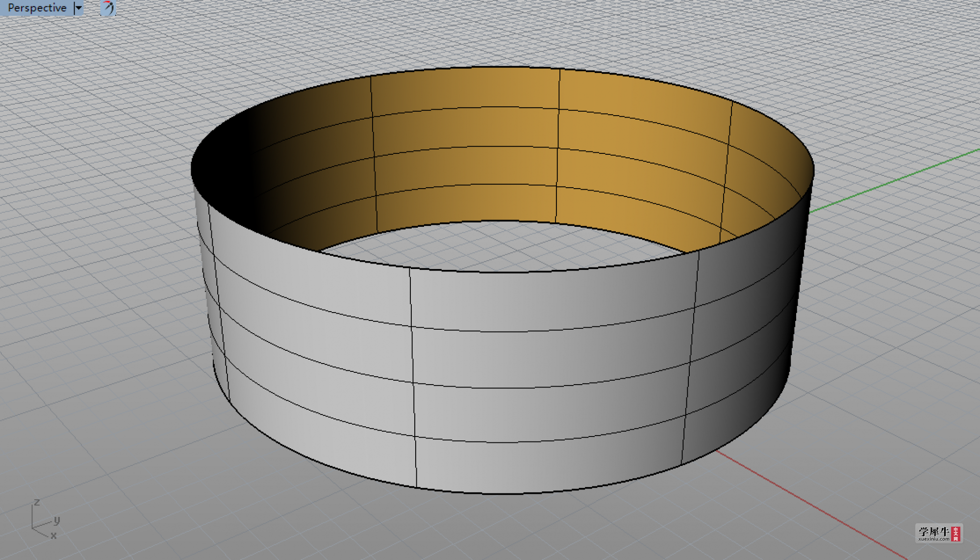Click the XYZ world axes icon
The image size is (980, 560).
coord(45,519)
